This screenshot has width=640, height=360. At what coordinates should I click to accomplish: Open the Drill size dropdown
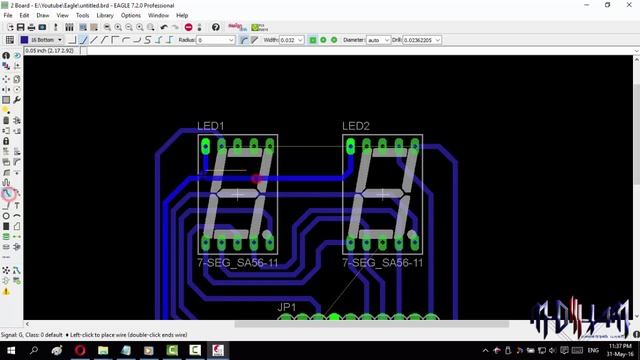tap(438, 40)
